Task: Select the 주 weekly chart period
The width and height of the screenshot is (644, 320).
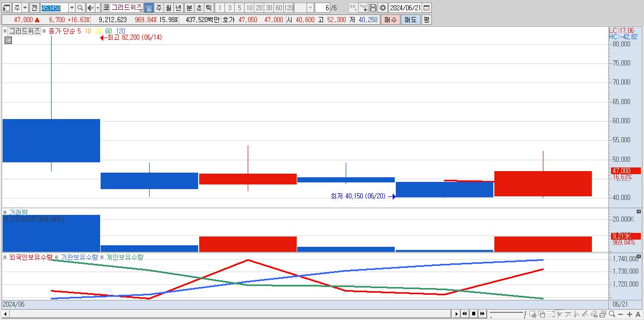Action: [x=158, y=8]
